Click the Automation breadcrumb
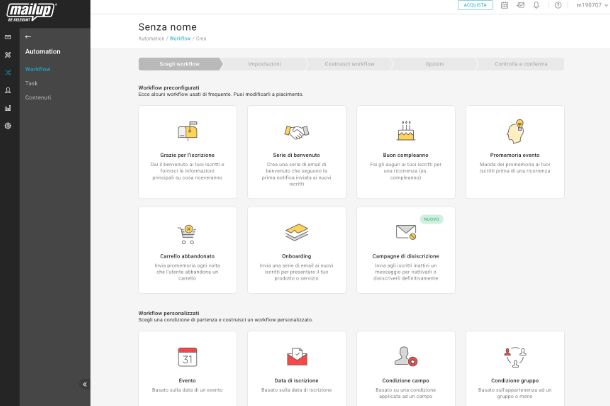This screenshot has width=610, height=406. 151,38
